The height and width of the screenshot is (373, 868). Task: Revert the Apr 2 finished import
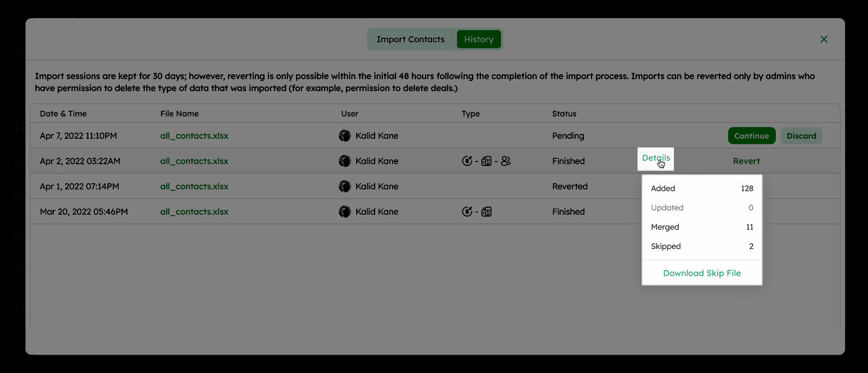[746, 161]
